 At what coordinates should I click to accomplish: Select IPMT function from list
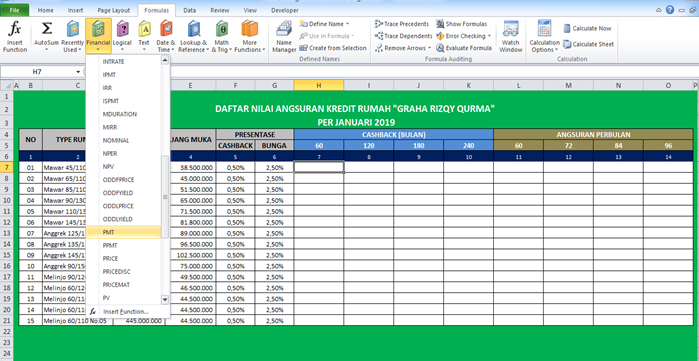pos(123,75)
